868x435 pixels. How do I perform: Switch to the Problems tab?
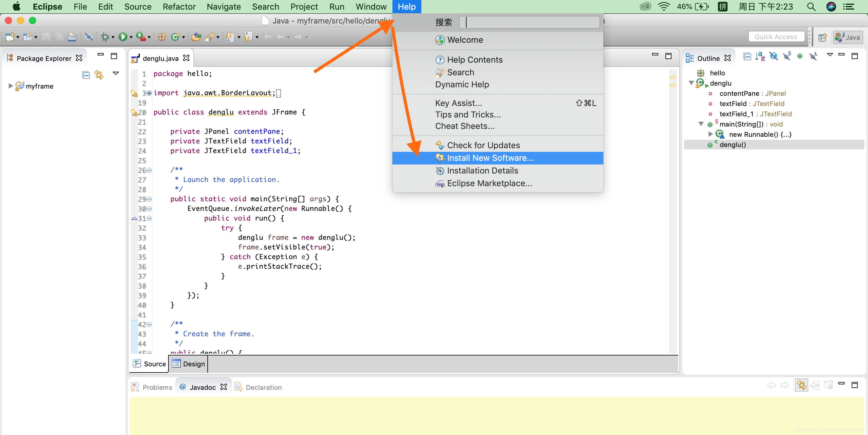(x=152, y=387)
